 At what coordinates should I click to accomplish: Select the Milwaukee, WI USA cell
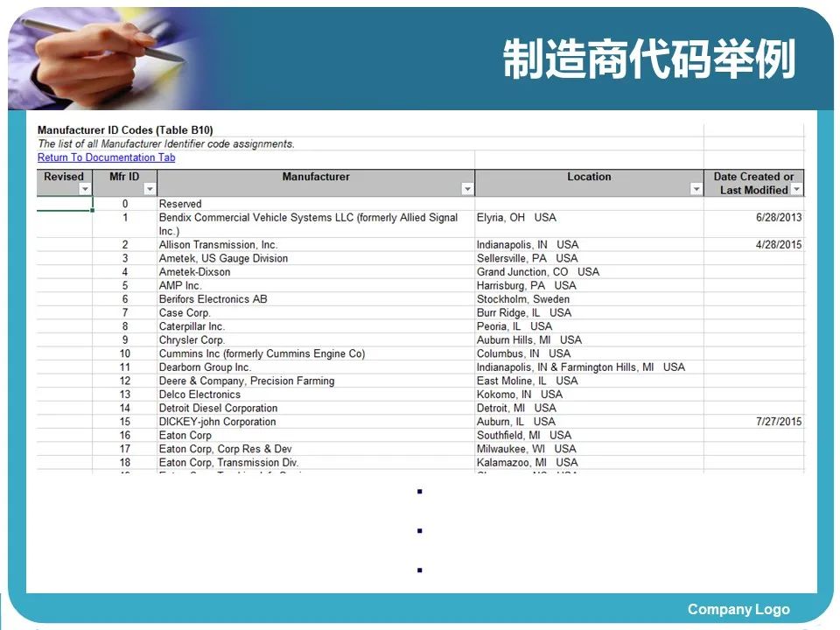coord(589,449)
